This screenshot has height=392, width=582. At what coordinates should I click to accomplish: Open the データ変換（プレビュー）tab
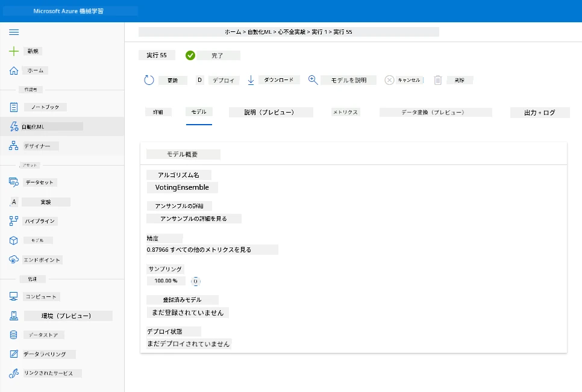coord(436,113)
